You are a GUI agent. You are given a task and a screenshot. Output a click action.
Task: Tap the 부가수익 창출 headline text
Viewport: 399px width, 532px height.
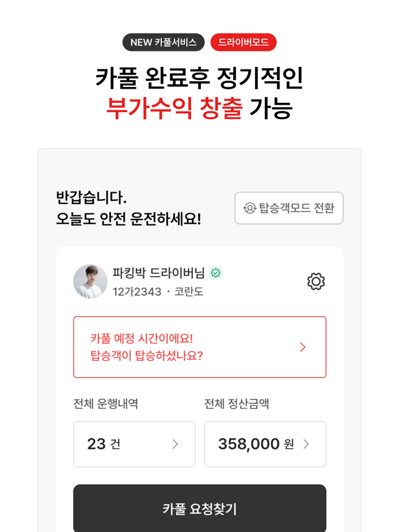click(174, 109)
